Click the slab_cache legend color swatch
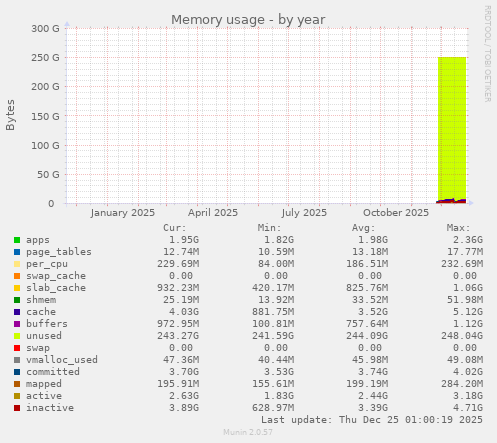Viewport: 497px width, 443px height. click(x=17, y=288)
